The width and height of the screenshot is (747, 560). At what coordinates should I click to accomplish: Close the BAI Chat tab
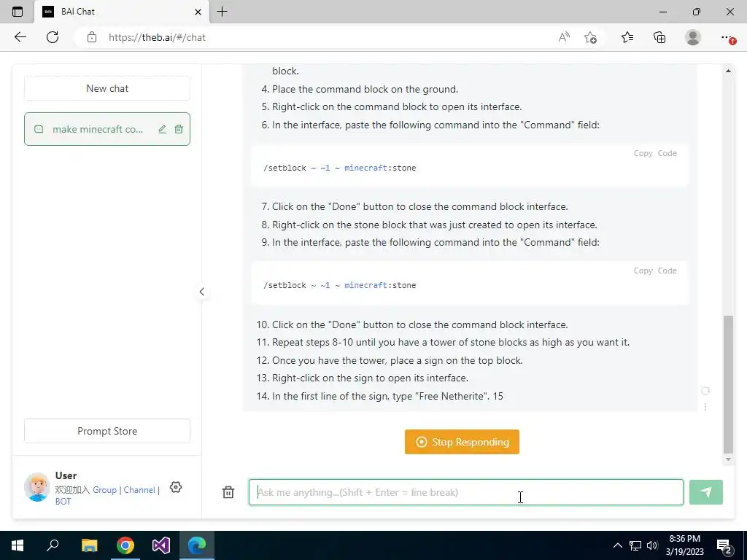pyautogui.click(x=198, y=12)
